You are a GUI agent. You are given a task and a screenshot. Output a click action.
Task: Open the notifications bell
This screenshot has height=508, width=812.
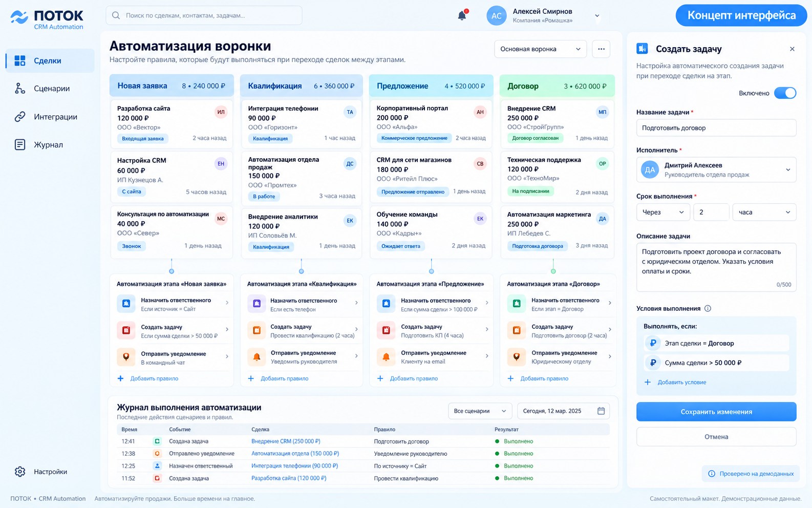[x=462, y=15]
